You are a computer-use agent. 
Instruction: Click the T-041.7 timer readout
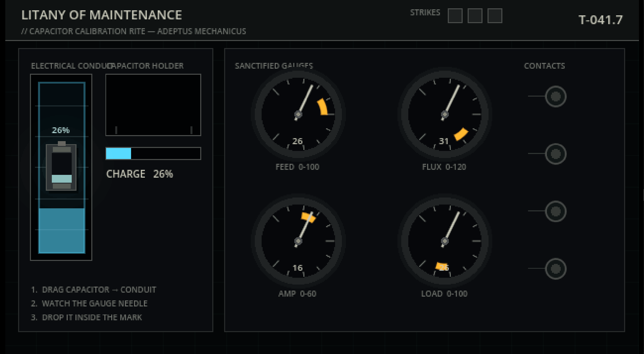600,20
